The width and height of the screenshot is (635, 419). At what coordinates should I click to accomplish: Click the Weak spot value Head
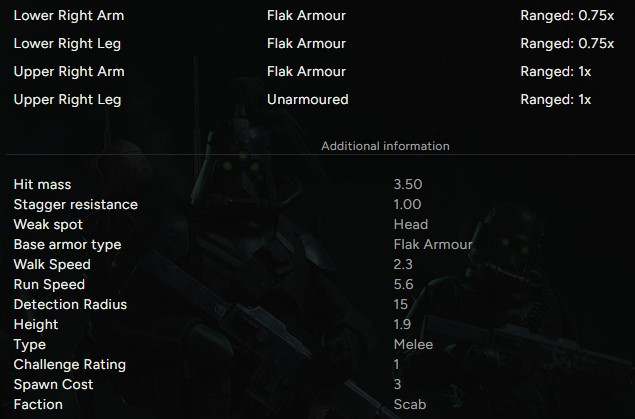click(411, 225)
